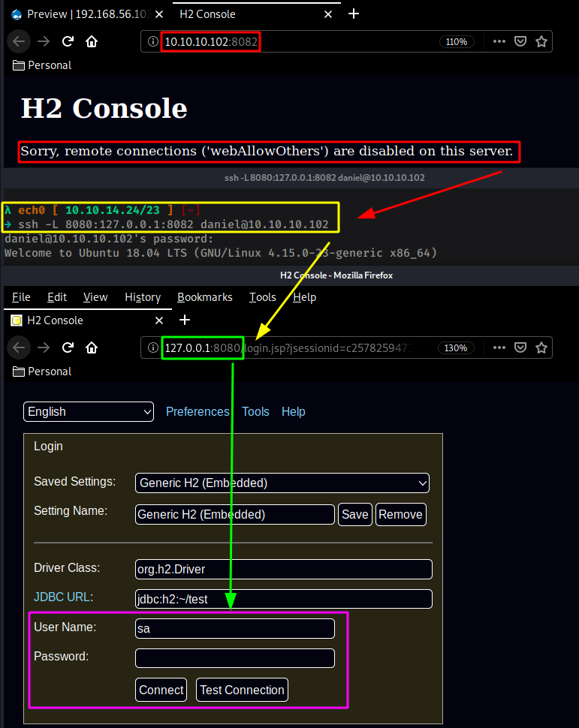Close H2 Console tab in lower window
This screenshot has width=579, height=728.
(159, 320)
